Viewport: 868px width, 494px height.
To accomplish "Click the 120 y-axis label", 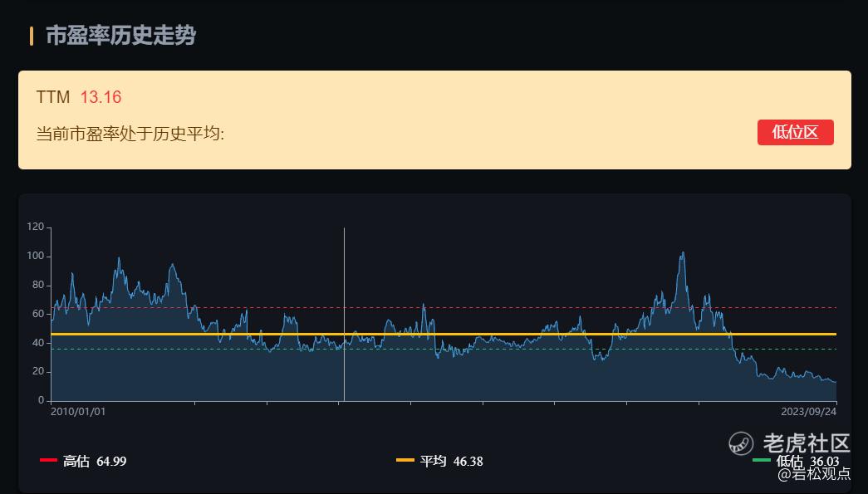I will pos(36,227).
